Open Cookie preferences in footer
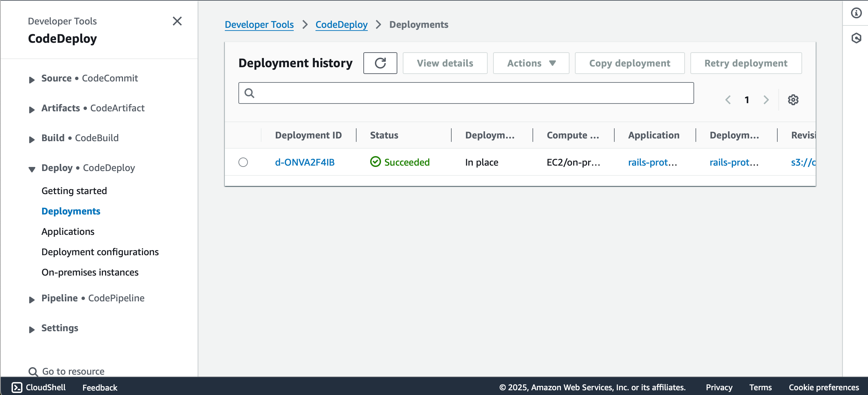The width and height of the screenshot is (868, 395). (824, 387)
